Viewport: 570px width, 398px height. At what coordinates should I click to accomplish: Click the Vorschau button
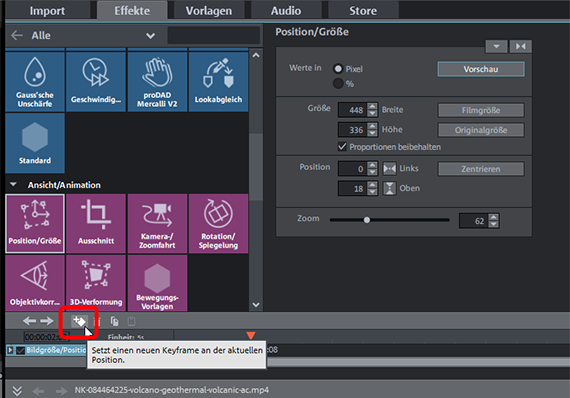click(481, 69)
